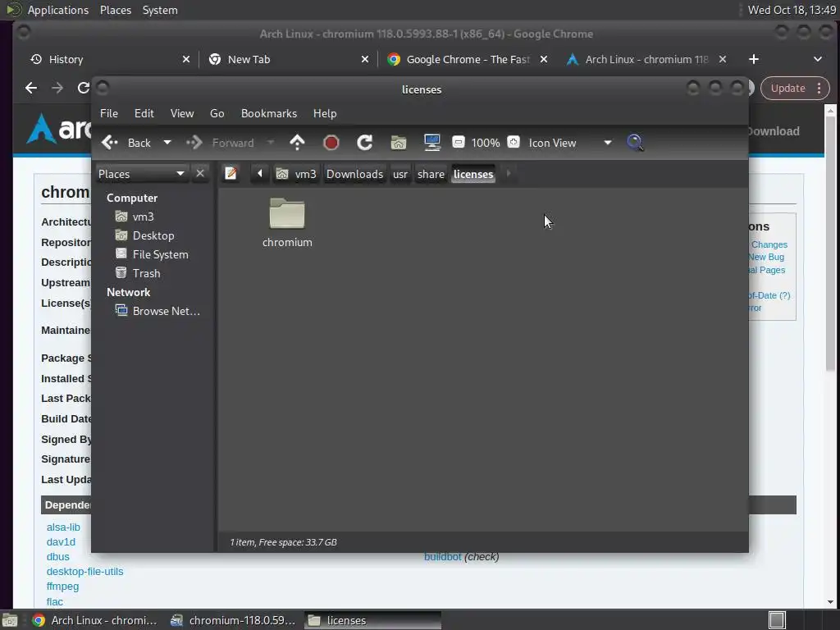This screenshot has width=840, height=630.
Task: Click the show desktop icon in the taskbar
Action: click(10, 620)
